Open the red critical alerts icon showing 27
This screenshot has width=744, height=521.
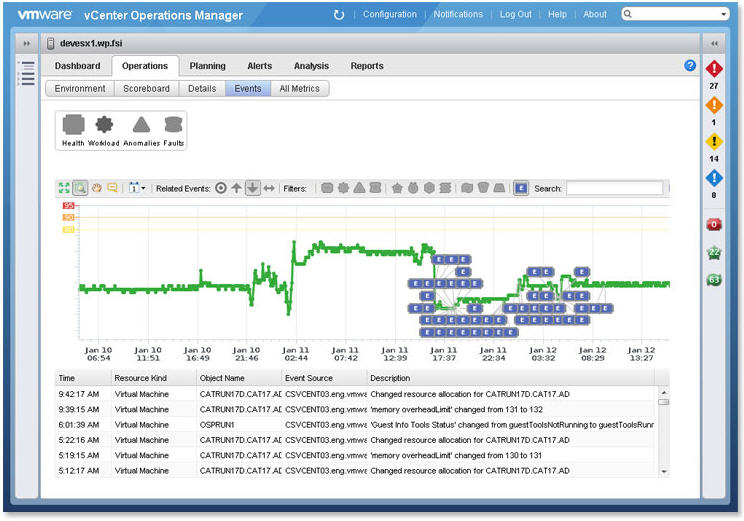714,69
